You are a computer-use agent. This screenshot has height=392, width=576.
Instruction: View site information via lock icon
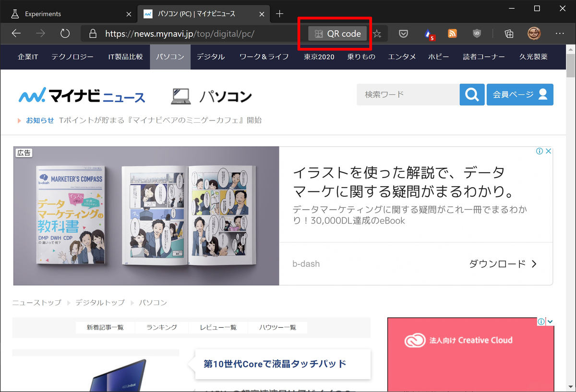tap(93, 34)
